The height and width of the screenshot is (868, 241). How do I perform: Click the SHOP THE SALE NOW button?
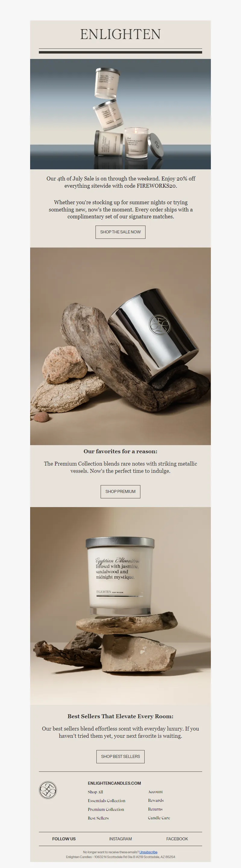click(x=120, y=232)
